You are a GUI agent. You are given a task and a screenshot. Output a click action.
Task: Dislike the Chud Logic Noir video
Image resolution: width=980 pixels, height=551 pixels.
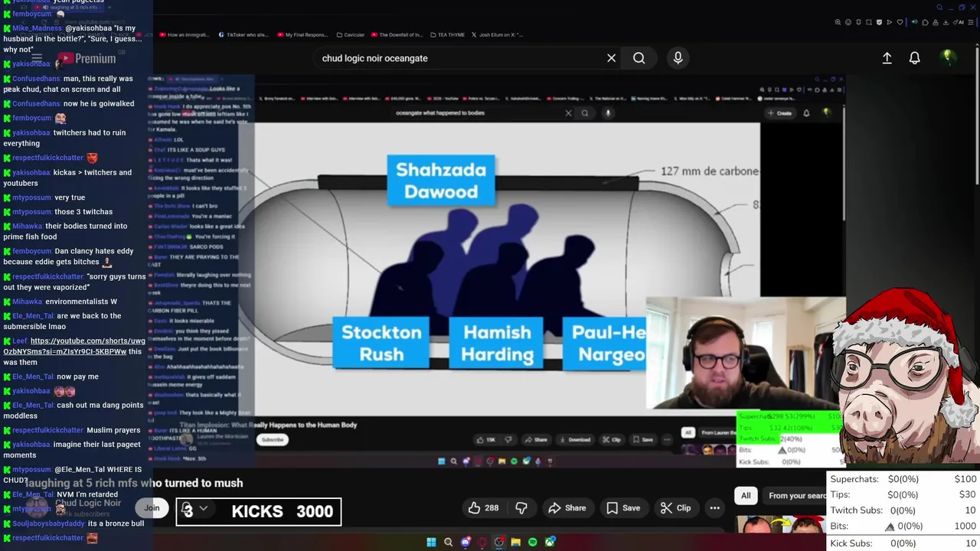521,507
